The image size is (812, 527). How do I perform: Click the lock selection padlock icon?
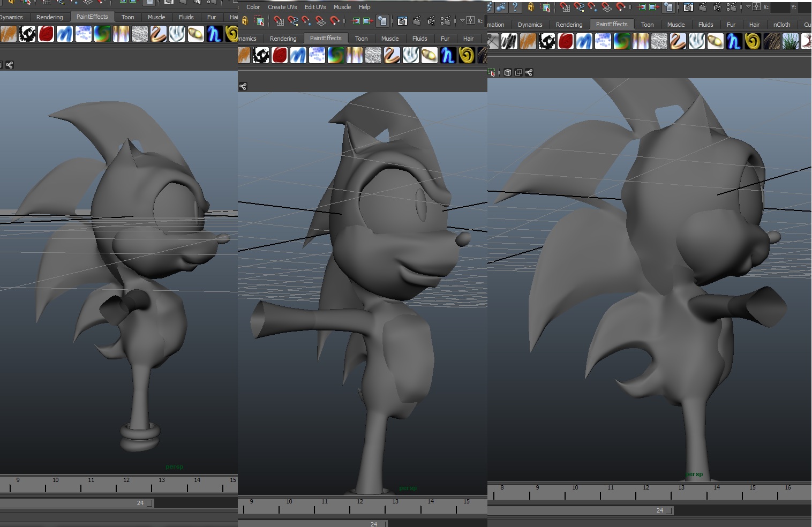tap(245, 21)
